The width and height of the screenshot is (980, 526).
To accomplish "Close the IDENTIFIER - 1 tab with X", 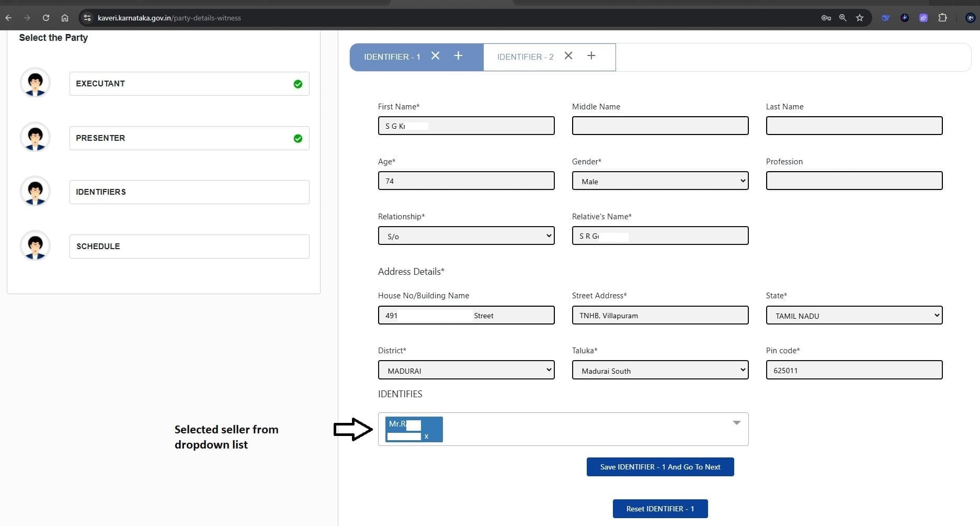I will click(x=435, y=56).
